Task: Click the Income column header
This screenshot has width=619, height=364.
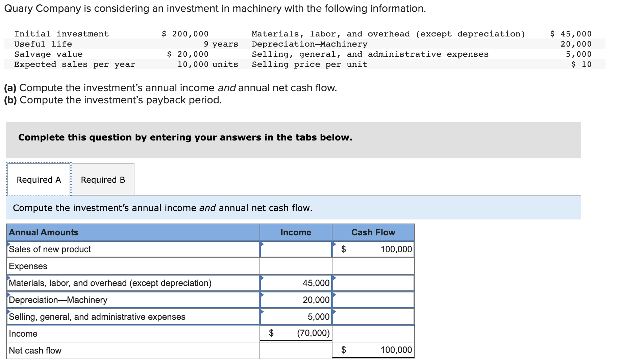Action: tap(296, 232)
